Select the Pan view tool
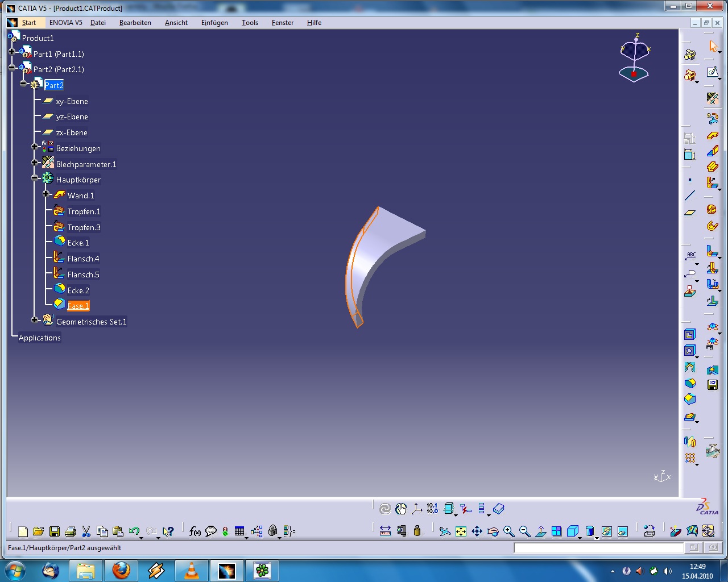 [477, 531]
